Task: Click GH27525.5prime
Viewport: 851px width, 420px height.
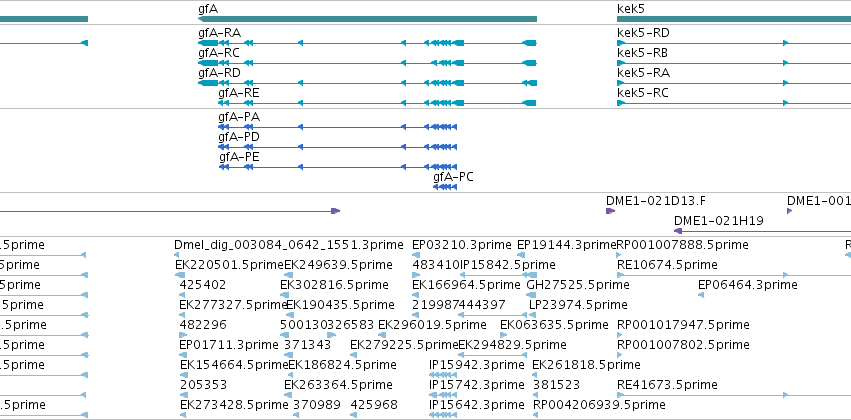Action: (578, 285)
